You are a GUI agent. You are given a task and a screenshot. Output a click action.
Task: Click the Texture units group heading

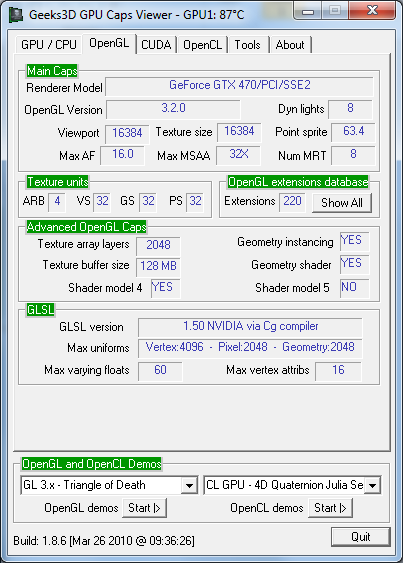(57, 182)
